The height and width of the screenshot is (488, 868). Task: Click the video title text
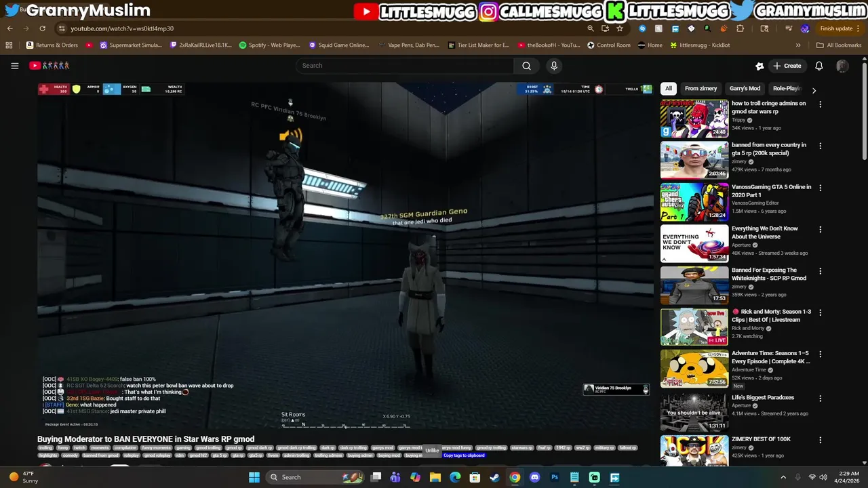point(146,439)
